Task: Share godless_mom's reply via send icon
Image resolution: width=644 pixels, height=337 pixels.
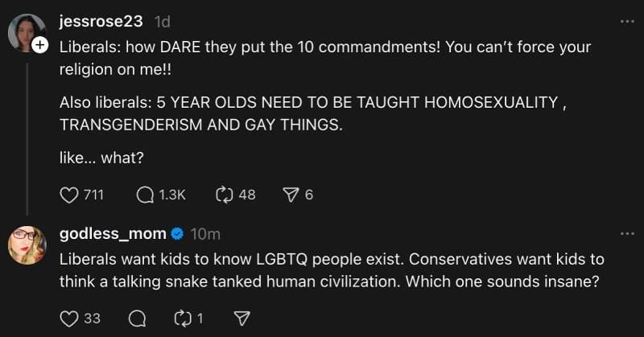Action: (241, 319)
